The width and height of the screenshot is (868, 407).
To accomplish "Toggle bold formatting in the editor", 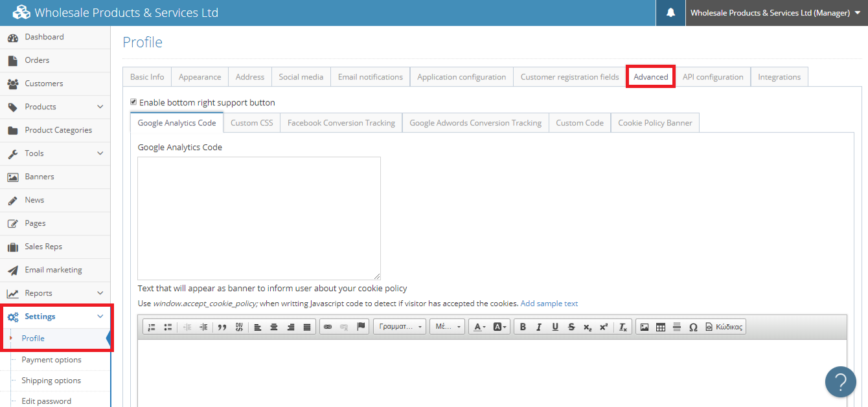I will tap(522, 327).
